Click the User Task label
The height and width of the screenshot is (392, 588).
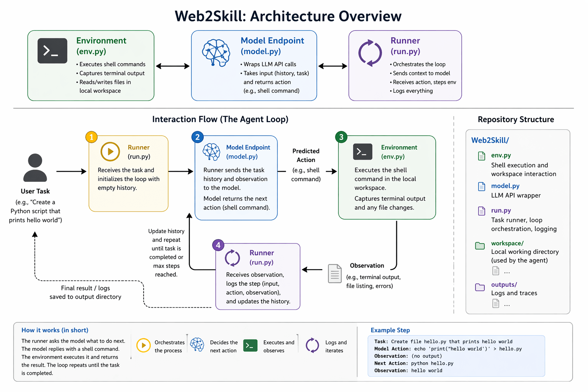pos(35,191)
